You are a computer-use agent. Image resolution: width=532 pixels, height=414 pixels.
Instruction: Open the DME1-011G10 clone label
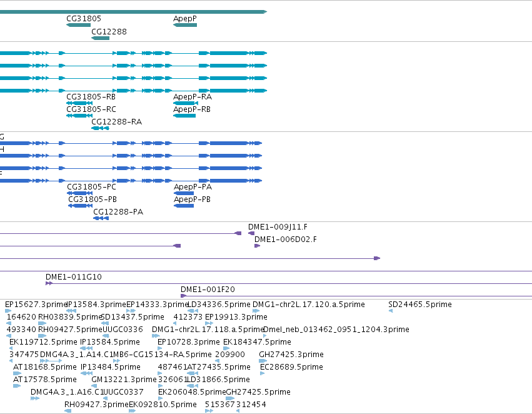(74, 277)
